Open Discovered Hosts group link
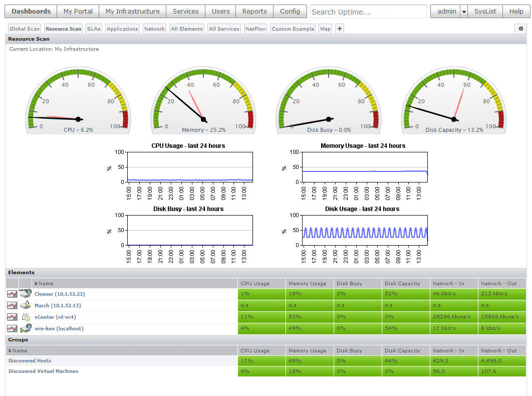 coord(30,361)
